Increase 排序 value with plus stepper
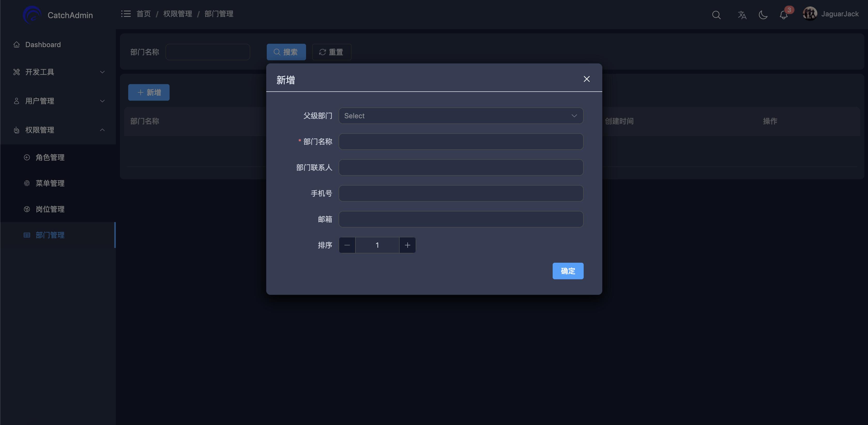Screen dimensions: 868x425 point(407,245)
